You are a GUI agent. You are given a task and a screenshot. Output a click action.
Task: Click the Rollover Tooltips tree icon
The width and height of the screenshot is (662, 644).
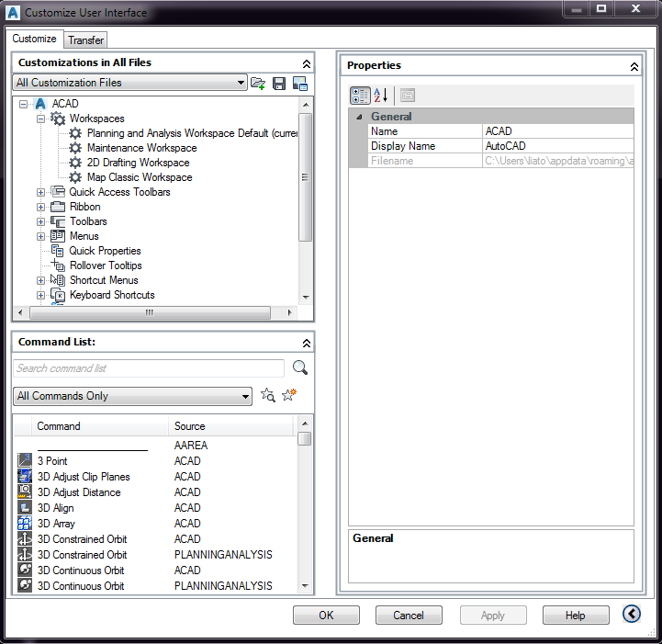click(58, 266)
